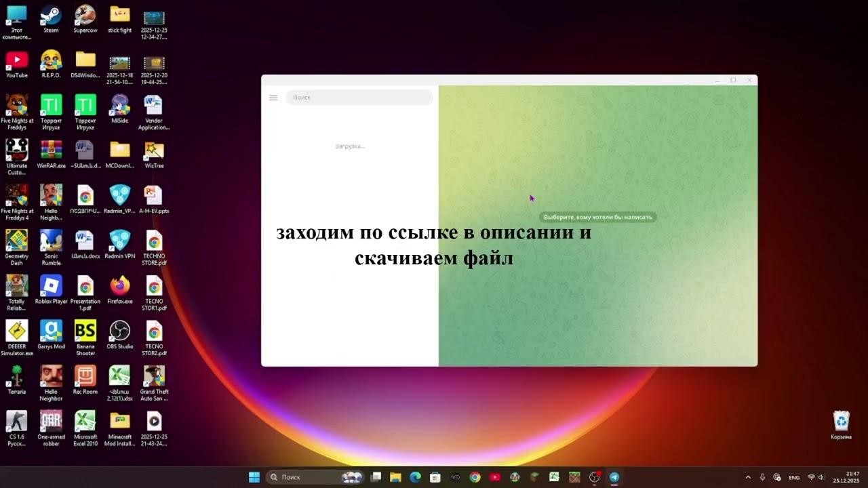Launch Roblox Player

(51, 290)
